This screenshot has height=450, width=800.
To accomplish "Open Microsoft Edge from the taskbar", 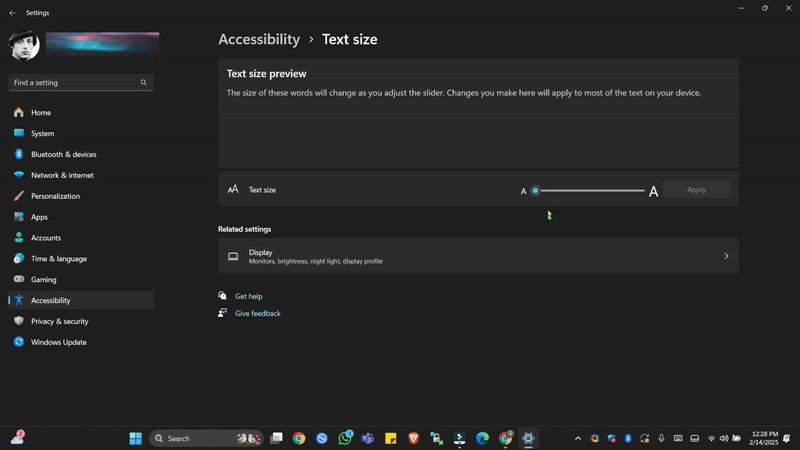I will [482, 438].
